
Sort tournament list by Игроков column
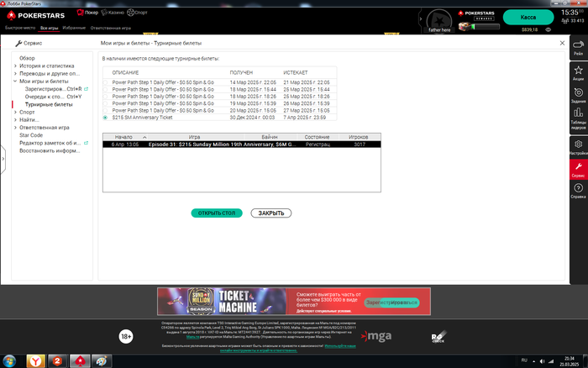(359, 137)
